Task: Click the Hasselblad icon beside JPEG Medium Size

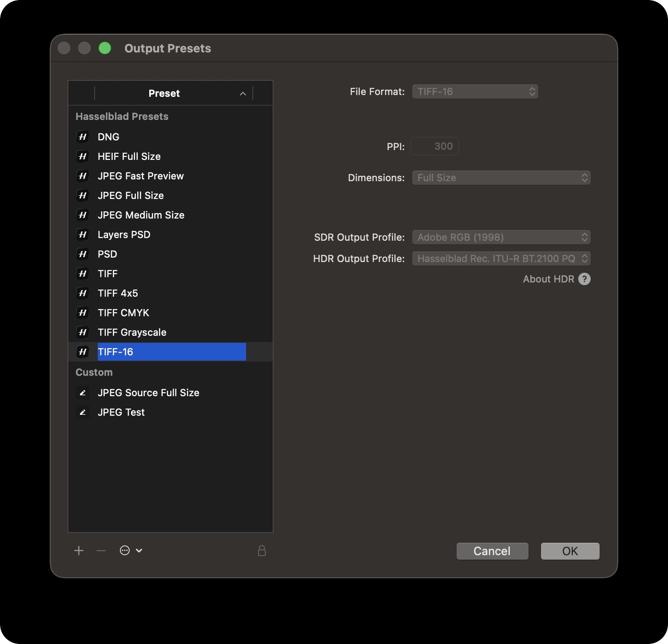Action: [x=83, y=215]
